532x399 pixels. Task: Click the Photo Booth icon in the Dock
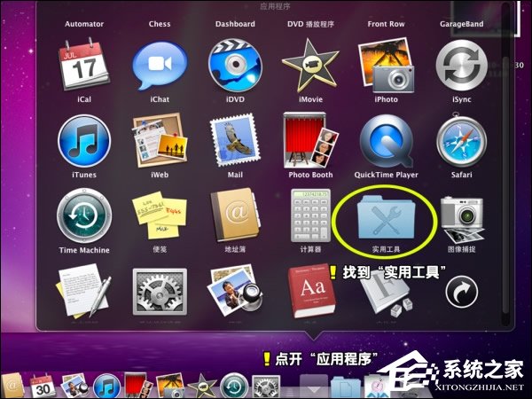pos(138,386)
